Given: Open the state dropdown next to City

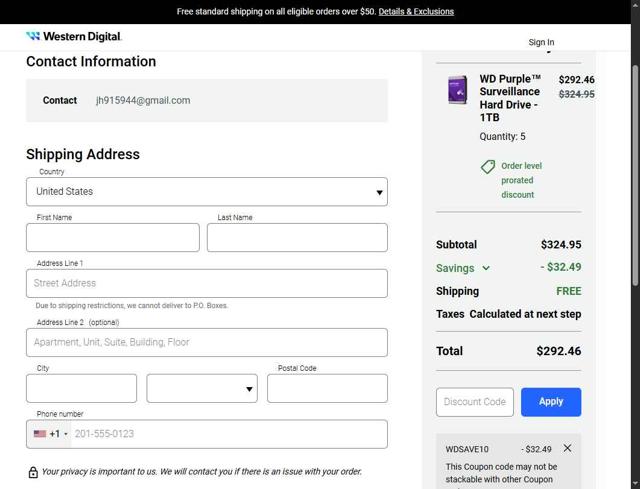Looking at the screenshot, I should (202, 388).
